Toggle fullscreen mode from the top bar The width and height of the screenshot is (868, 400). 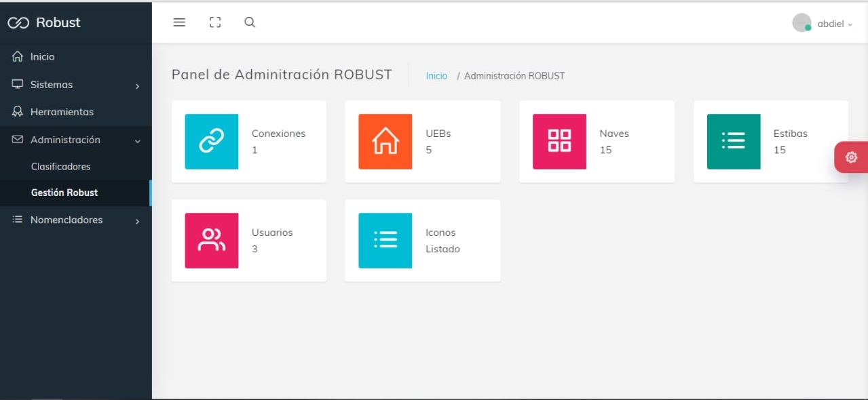click(x=215, y=22)
